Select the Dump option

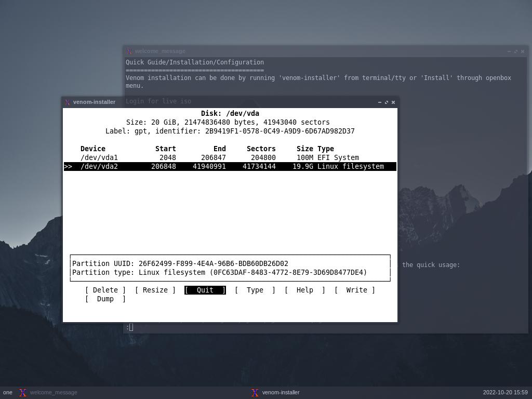click(x=105, y=299)
